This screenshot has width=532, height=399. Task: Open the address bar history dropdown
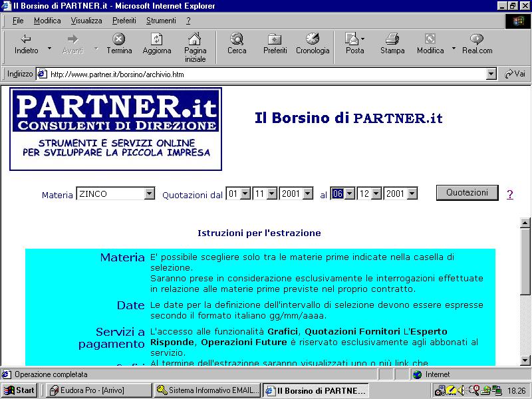[x=491, y=74]
